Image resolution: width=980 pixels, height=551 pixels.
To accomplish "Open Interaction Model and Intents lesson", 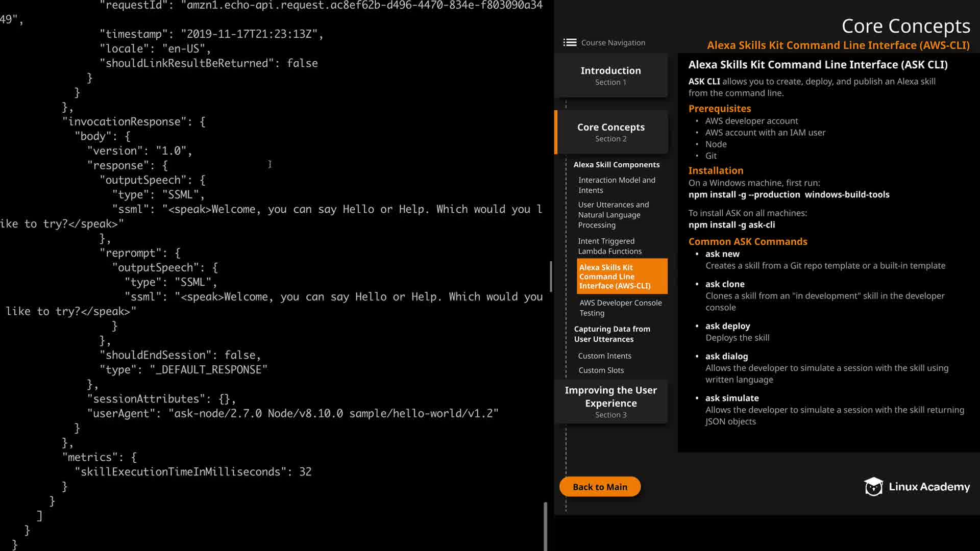I will (616, 185).
